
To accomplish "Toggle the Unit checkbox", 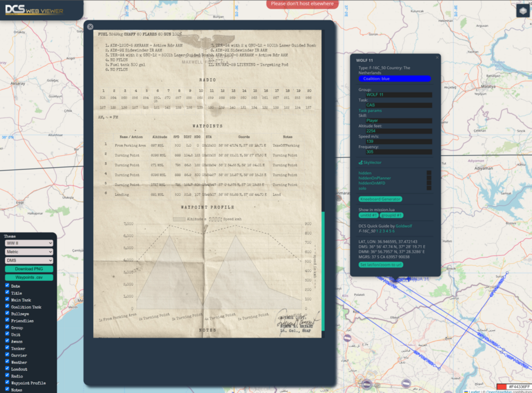I will tap(7, 333).
